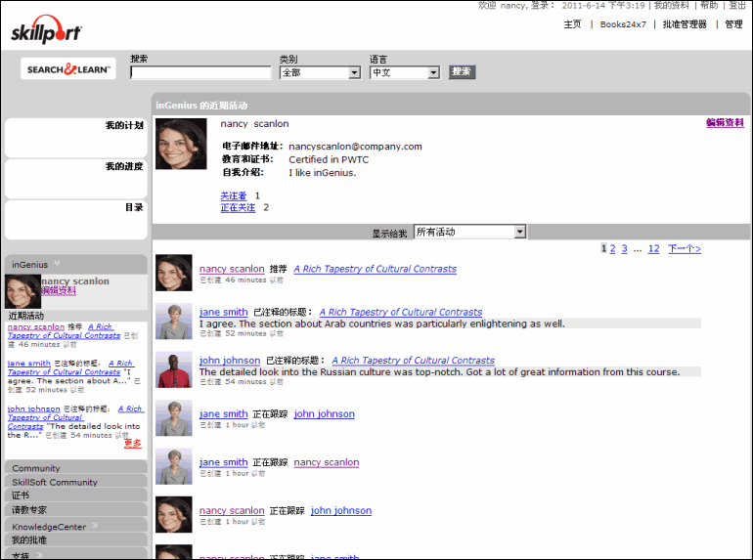The width and height of the screenshot is (753, 560).
Task: Click Certified in PWTC text
Action: tap(329, 160)
